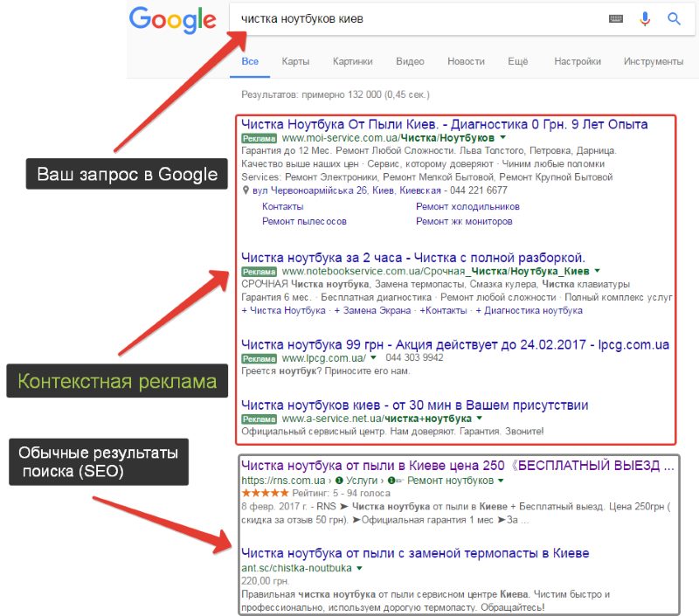The height and width of the screenshot is (616, 699).
Task: Click +Контакты sitelink in second ad
Action: tap(443, 310)
